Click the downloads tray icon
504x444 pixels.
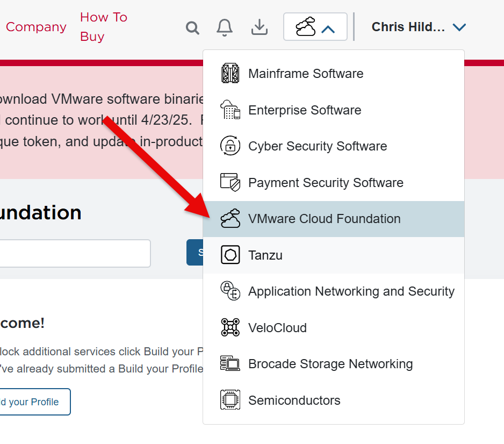point(260,27)
